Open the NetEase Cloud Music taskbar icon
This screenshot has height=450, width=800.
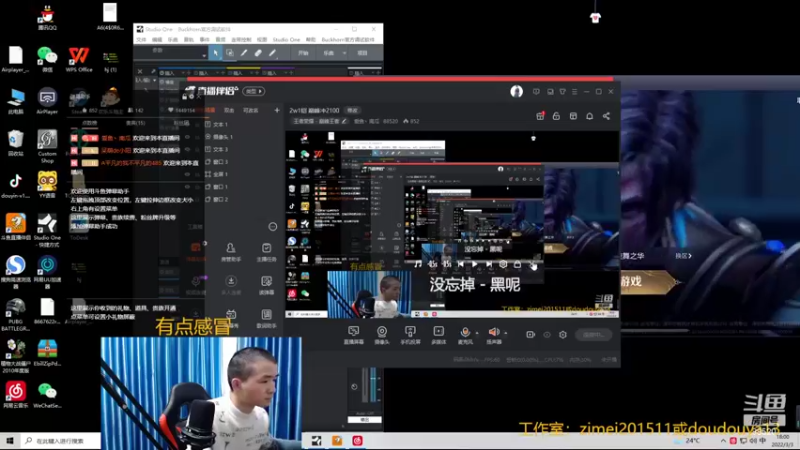coord(357,440)
